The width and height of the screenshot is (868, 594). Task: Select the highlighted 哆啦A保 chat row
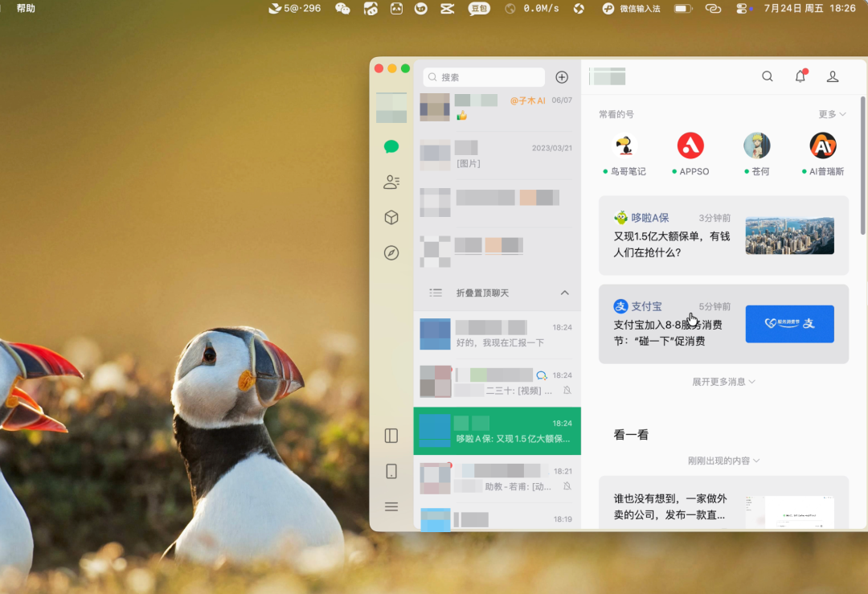pyautogui.click(x=497, y=431)
